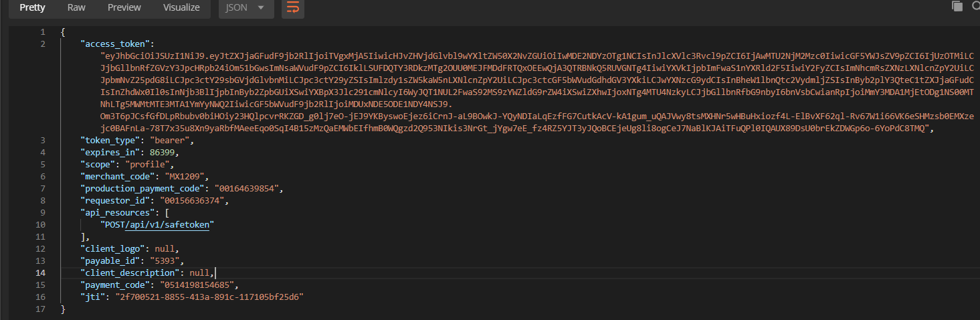Select the "jti" key
This screenshot has height=320, width=980.
click(93, 297)
